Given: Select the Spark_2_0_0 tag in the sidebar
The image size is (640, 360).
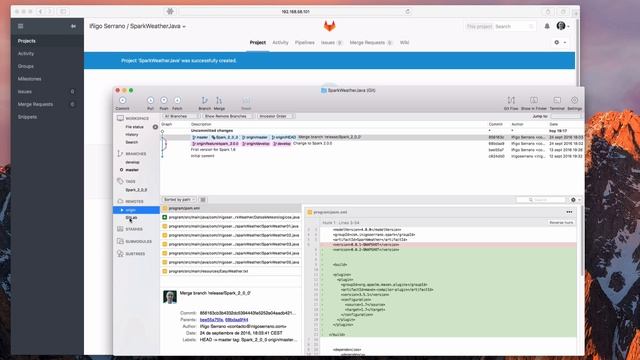Looking at the screenshot, I should click(x=136, y=190).
